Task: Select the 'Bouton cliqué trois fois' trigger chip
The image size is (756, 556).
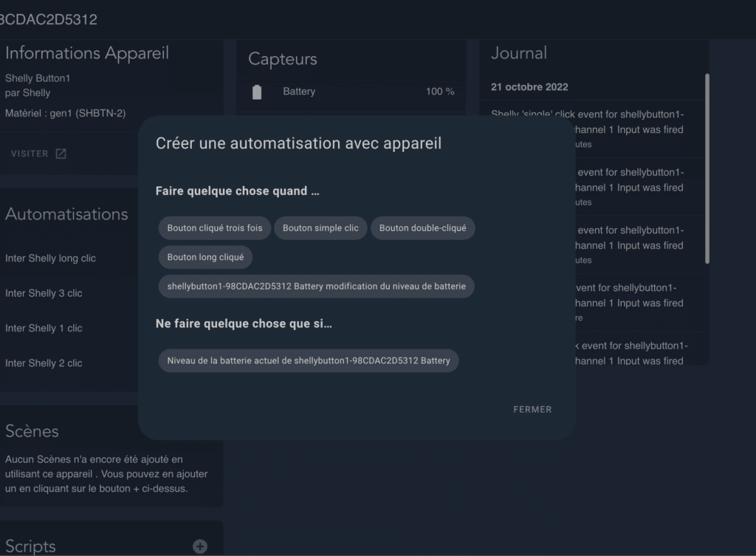Action: tap(215, 228)
